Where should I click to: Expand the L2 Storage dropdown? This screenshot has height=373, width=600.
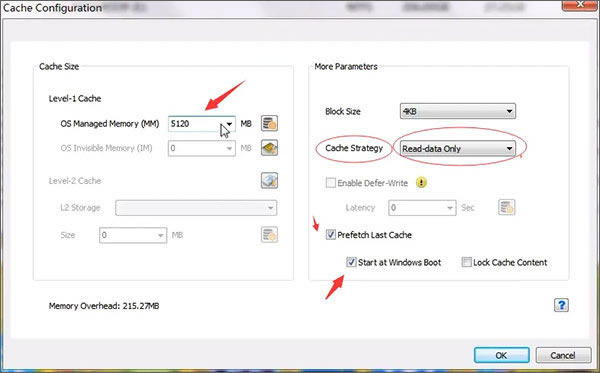[x=196, y=208]
